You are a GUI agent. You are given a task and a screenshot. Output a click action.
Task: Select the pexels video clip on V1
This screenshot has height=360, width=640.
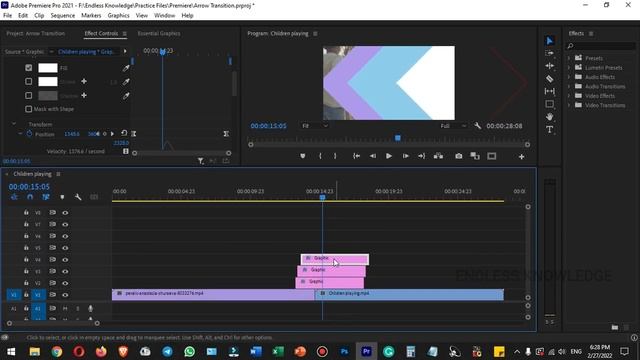(213, 294)
